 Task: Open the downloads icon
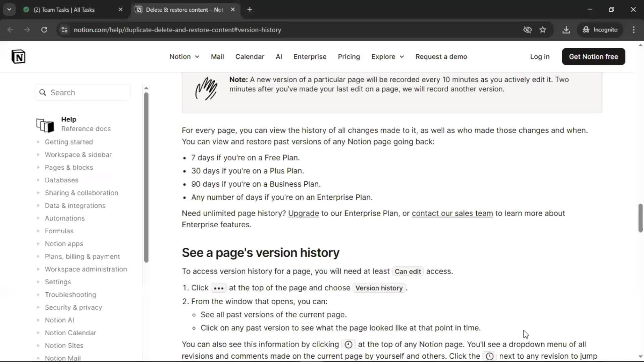tap(566, 29)
